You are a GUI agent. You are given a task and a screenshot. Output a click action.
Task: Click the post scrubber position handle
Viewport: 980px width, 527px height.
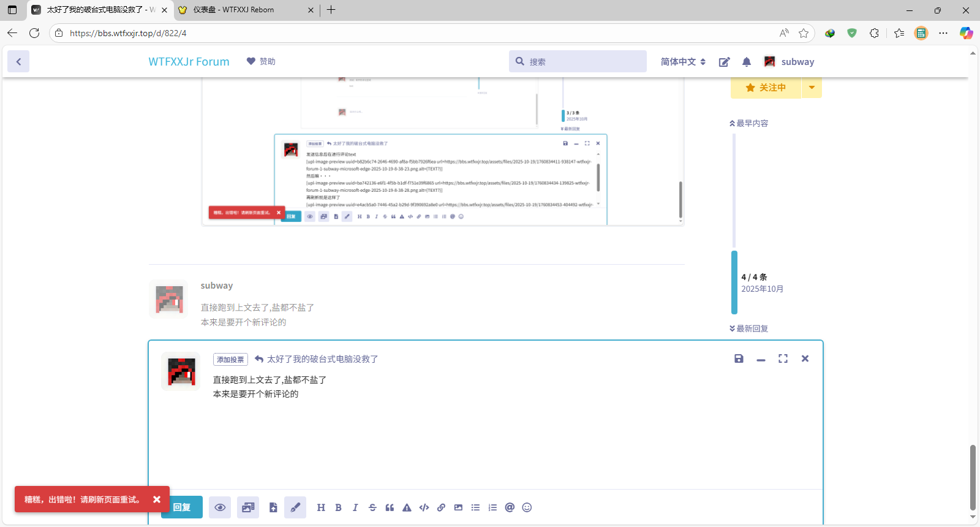click(x=734, y=282)
